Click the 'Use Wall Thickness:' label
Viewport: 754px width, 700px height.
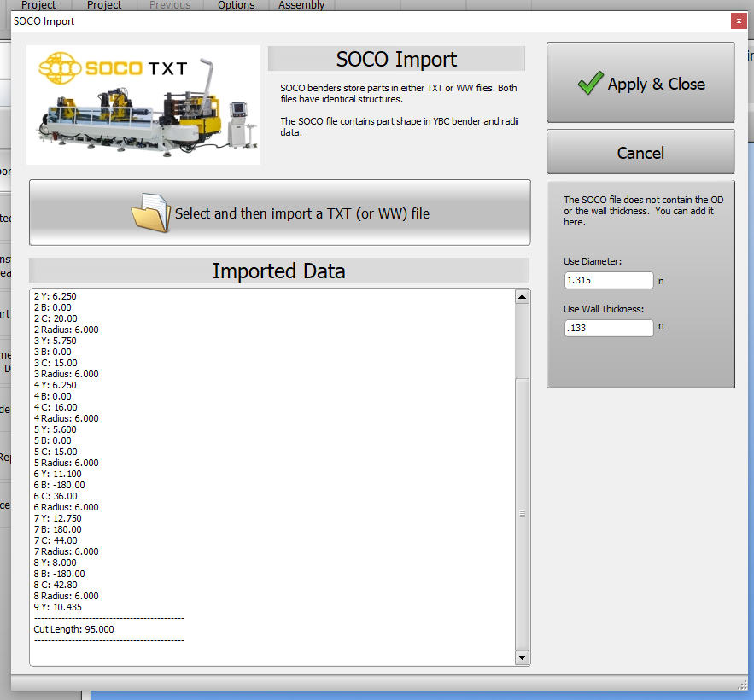(x=604, y=309)
